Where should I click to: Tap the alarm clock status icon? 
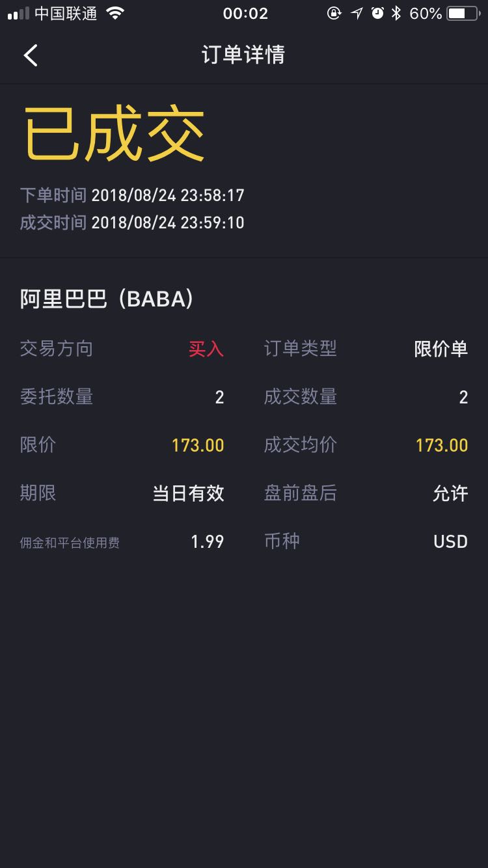pos(377,13)
